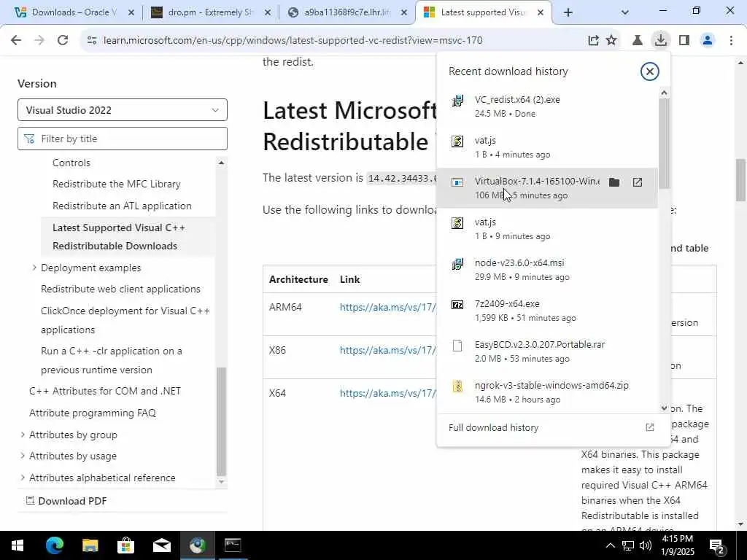Click the Filter by title field
Screen dimensions: 747x560
123,139
